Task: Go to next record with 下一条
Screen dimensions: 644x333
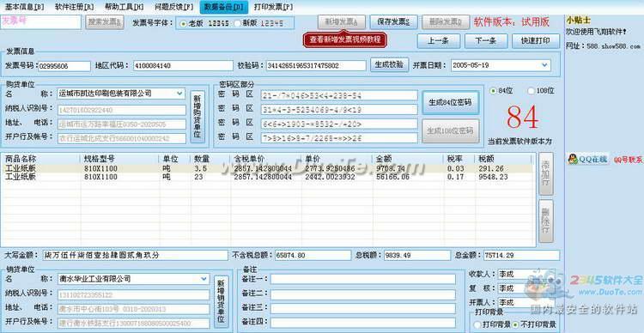Action: pyautogui.click(x=486, y=41)
